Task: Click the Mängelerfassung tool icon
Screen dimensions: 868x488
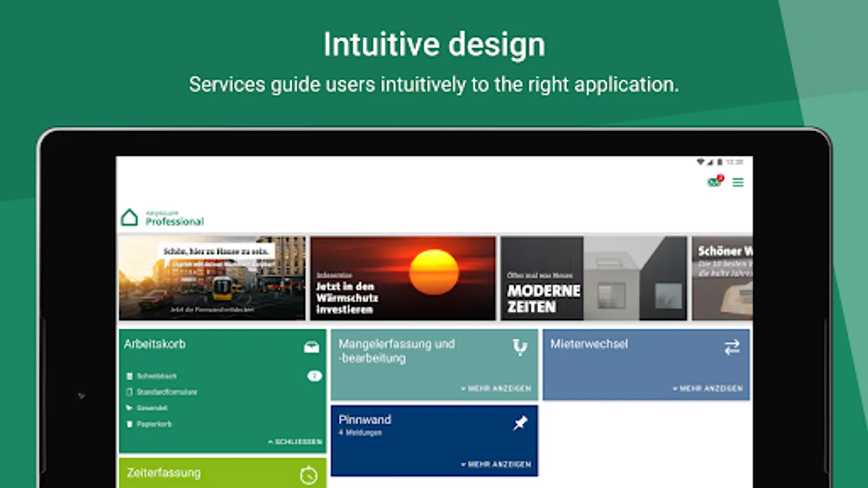Action: pos(520,347)
